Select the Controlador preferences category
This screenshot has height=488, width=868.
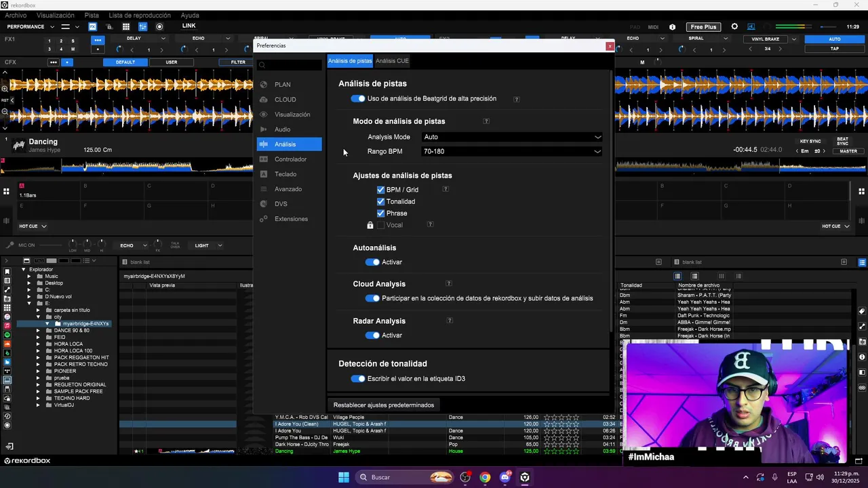[x=290, y=159]
